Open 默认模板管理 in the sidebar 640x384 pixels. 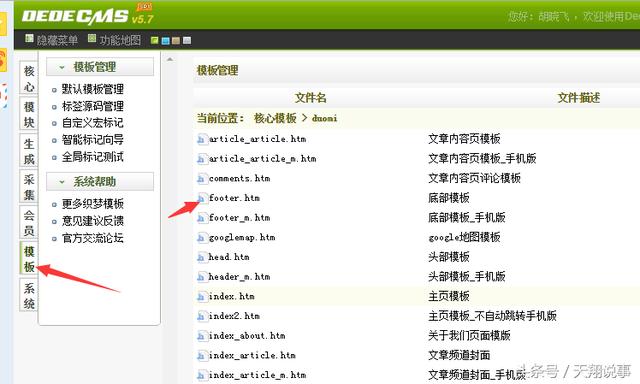point(93,89)
